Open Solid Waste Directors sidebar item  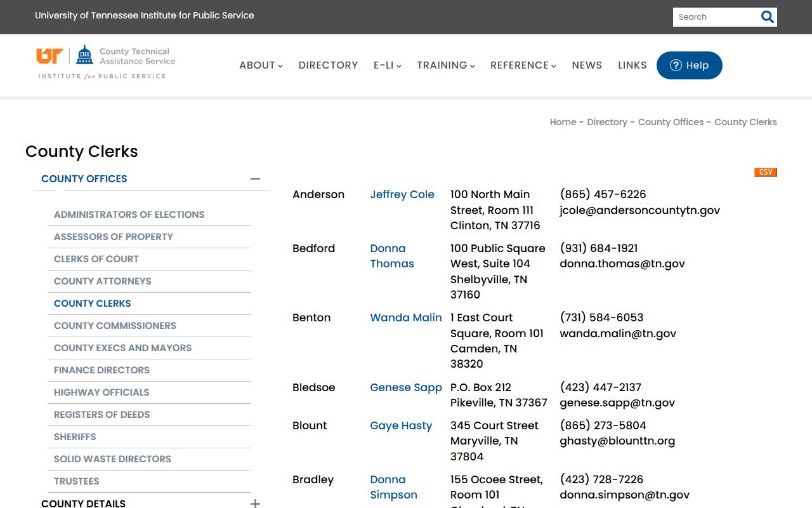tap(112, 459)
